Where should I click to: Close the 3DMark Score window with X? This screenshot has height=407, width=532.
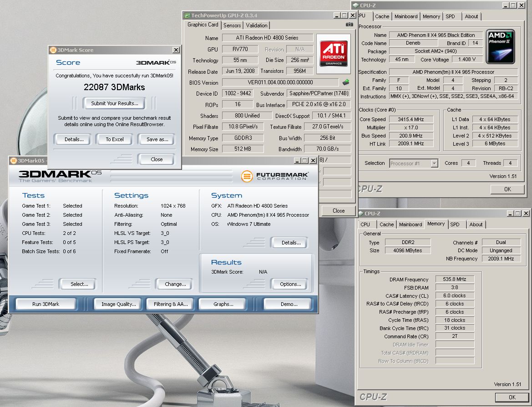(176, 50)
